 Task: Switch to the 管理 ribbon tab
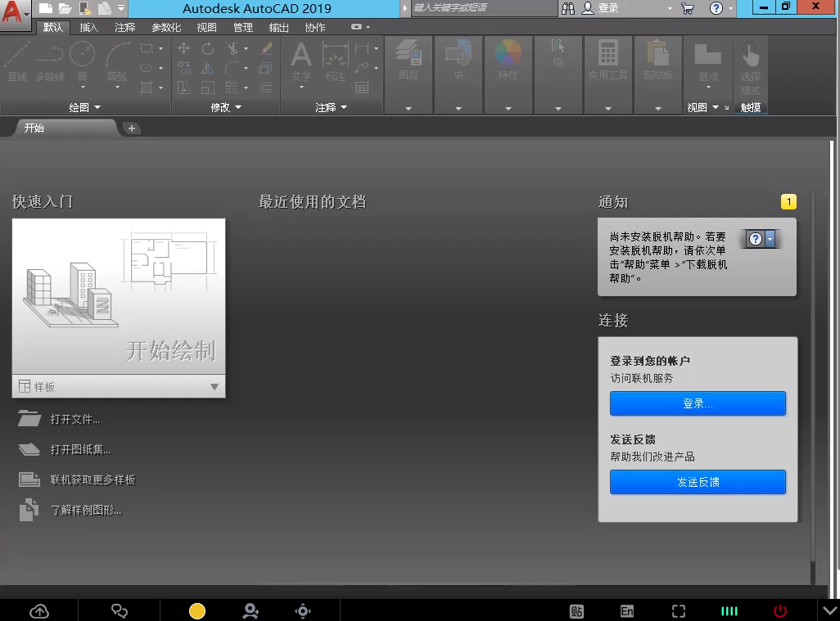[242, 27]
